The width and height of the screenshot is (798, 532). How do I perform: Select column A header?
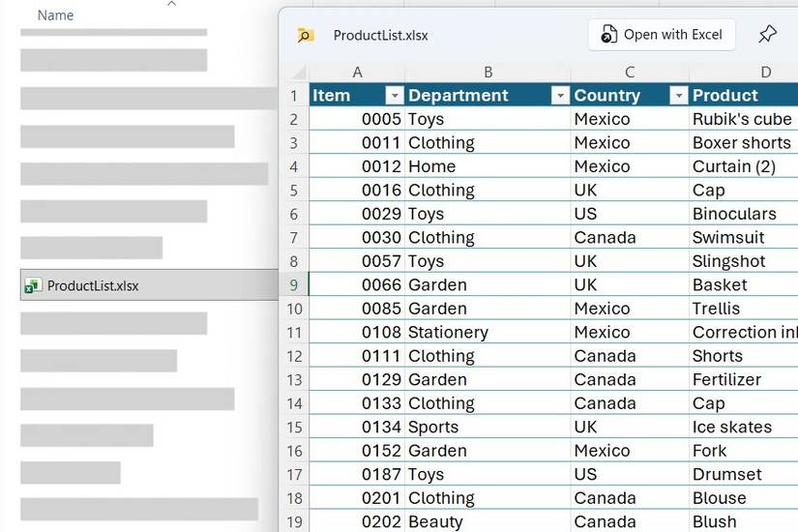click(357, 73)
